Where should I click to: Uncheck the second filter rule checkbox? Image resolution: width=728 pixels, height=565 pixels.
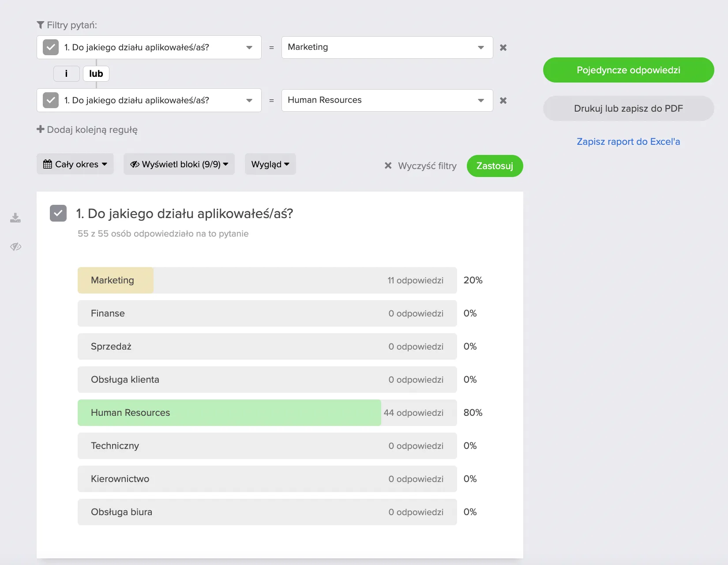pyautogui.click(x=51, y=100)
